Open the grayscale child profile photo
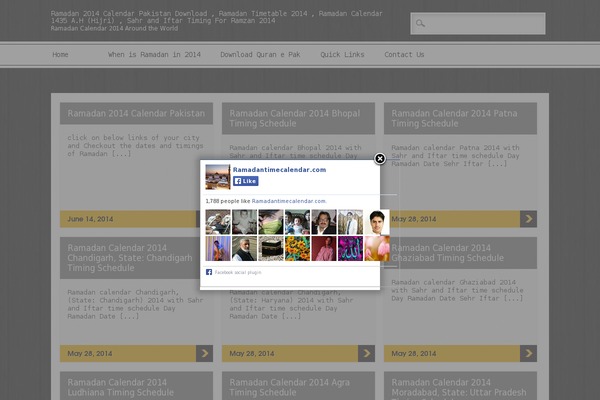The image size is (600, 400). [x=245, y=222]
